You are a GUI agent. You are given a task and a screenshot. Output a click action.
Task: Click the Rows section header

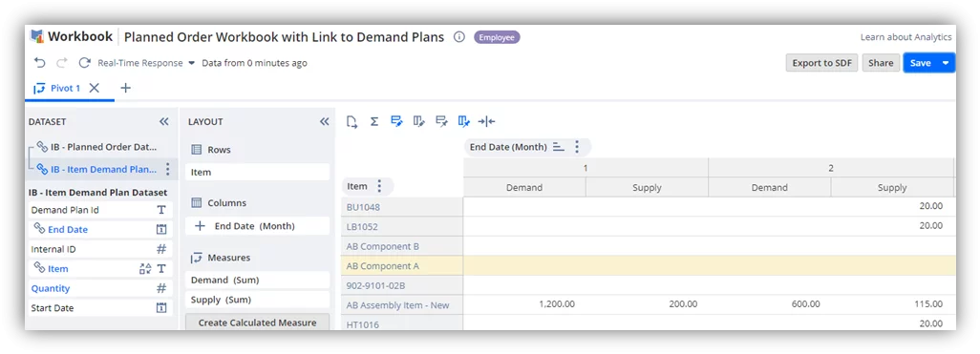tap(219, 150)
